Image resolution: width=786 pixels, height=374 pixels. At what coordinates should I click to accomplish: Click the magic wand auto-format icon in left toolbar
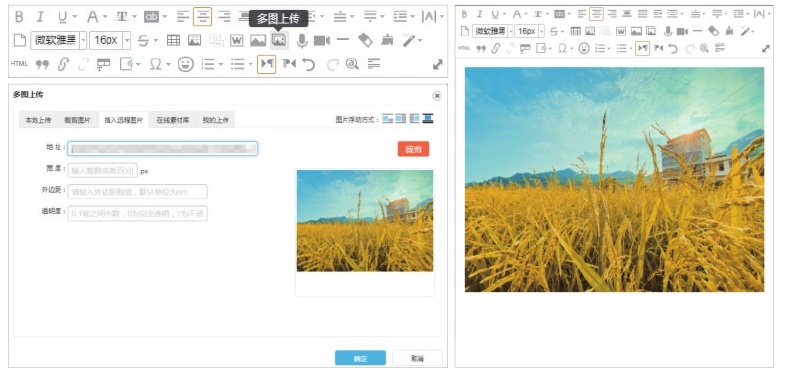tap(410, 40)
